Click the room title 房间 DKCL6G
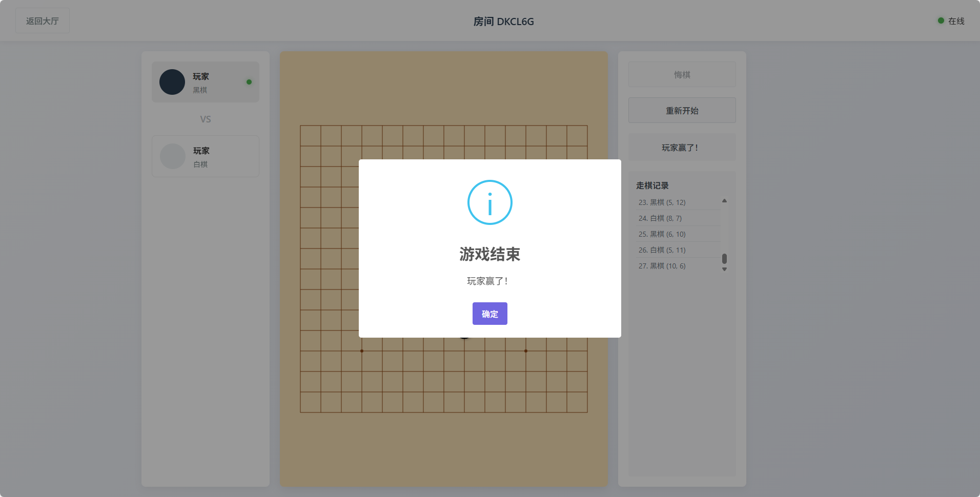Viewport: 980px width, 497px height. pyautogui.click(x=503, y=22)
